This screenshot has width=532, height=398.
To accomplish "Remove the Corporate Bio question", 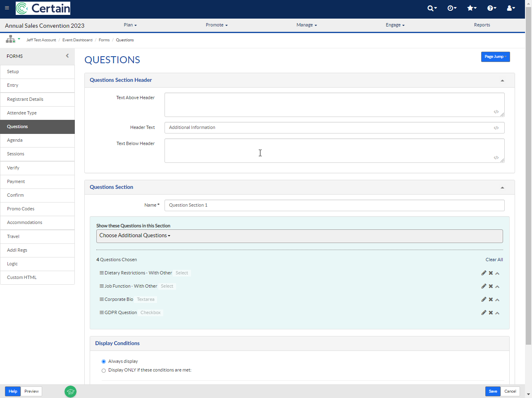I will coord(491,300).
